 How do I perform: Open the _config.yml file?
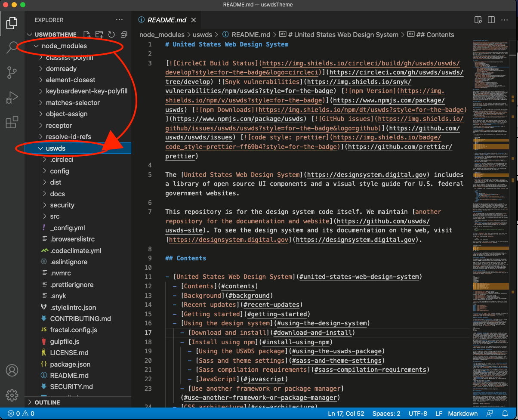[78, 228]
